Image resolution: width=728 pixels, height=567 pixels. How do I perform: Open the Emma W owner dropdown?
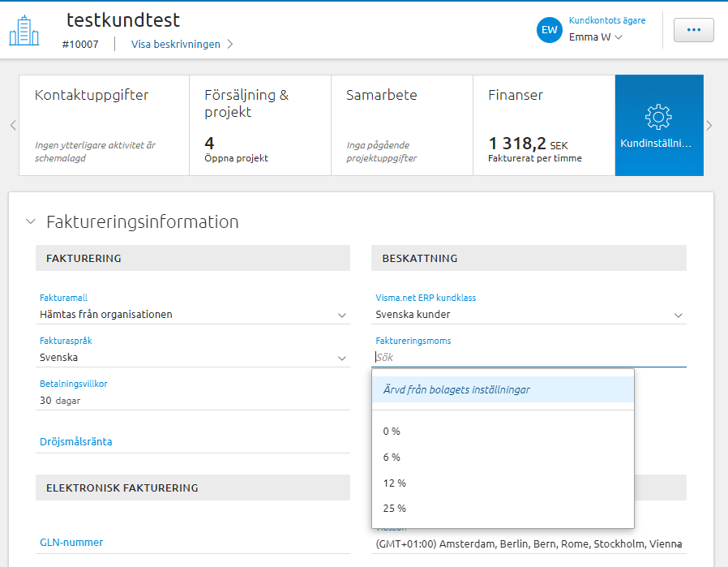[x=596, y=37]
